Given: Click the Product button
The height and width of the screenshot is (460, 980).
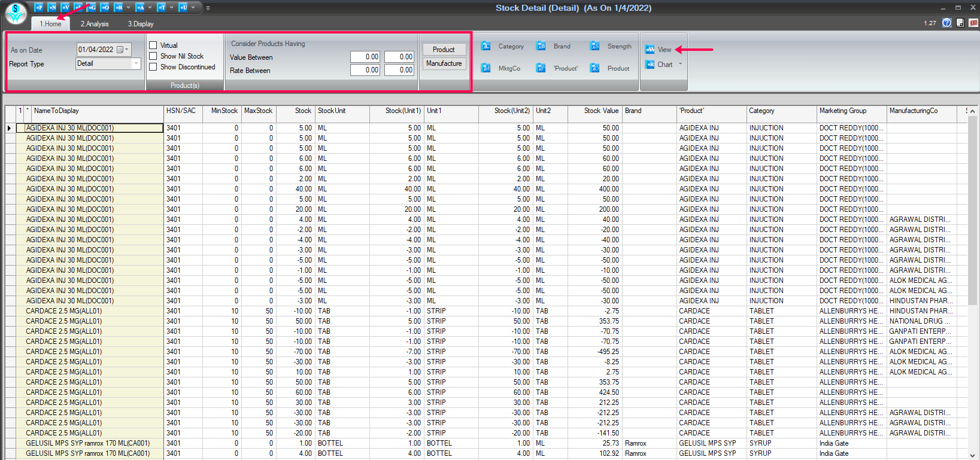Looking at the screenshot, I should (x=444, y=50).
